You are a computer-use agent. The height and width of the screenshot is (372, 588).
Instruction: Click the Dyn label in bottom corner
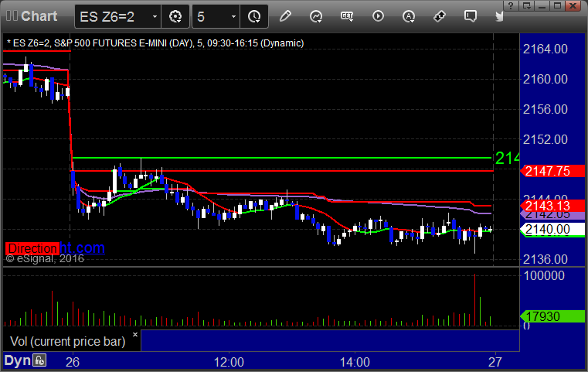17,360
